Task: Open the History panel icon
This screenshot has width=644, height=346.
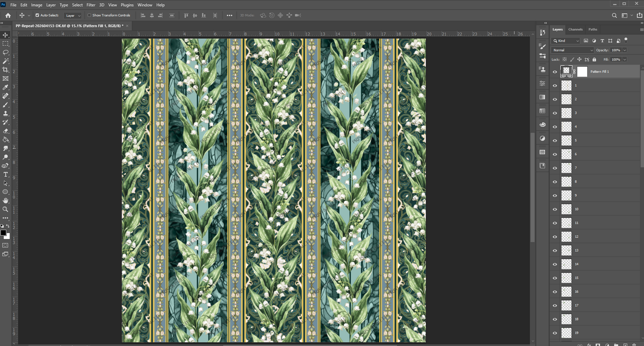Action: pos(542,32)
